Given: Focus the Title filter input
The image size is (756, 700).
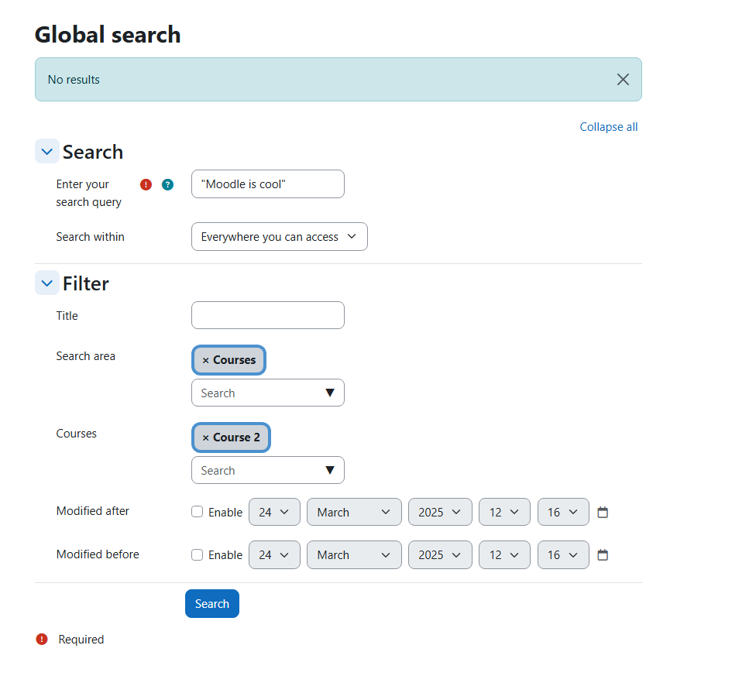Looking at the screenshot, I should point(267,315).
